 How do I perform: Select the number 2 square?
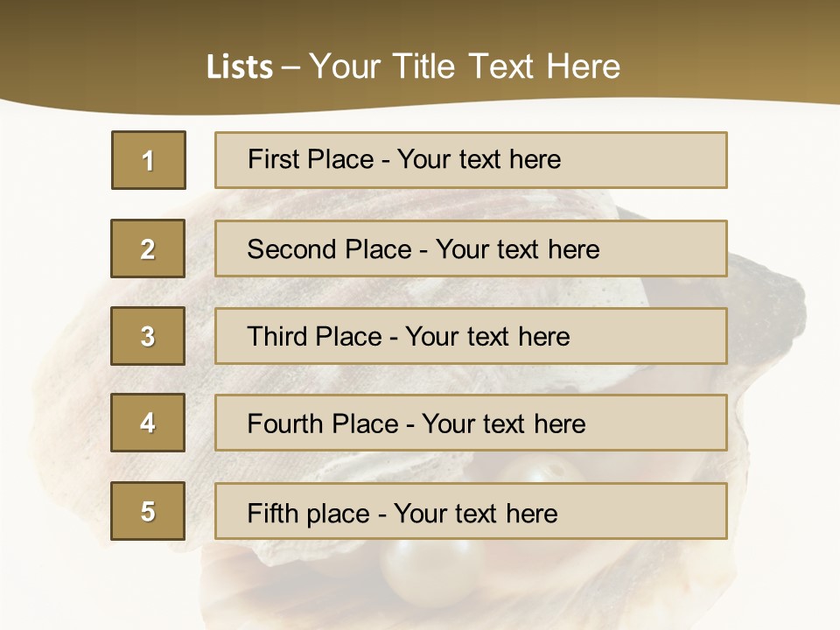point(148,248)
